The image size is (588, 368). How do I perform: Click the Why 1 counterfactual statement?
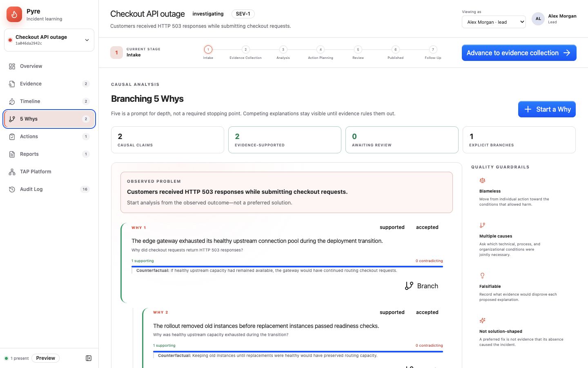coord(267,271)
